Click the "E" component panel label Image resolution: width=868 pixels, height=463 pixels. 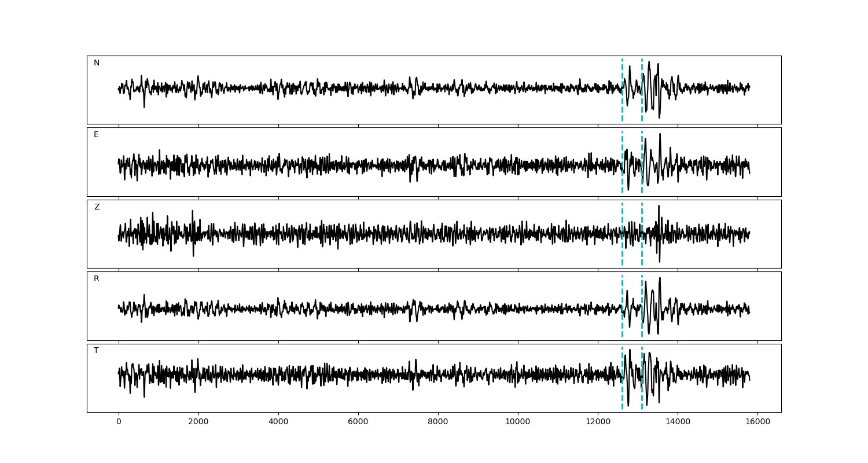96,135
